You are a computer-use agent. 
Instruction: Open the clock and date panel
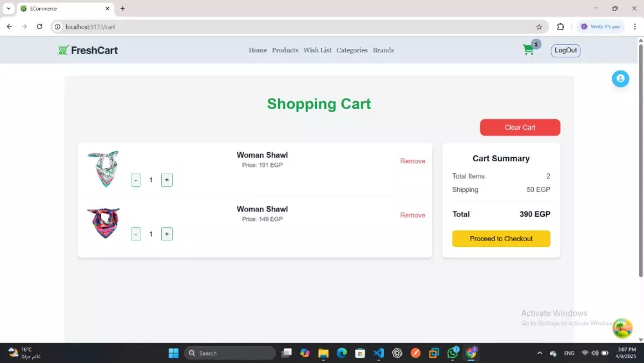click(x=626, y=353)
